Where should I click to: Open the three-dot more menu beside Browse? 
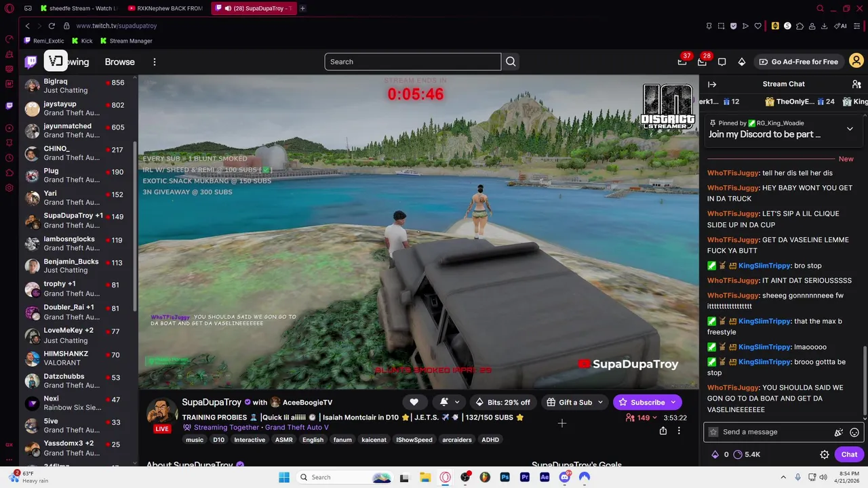coord(155,62)
